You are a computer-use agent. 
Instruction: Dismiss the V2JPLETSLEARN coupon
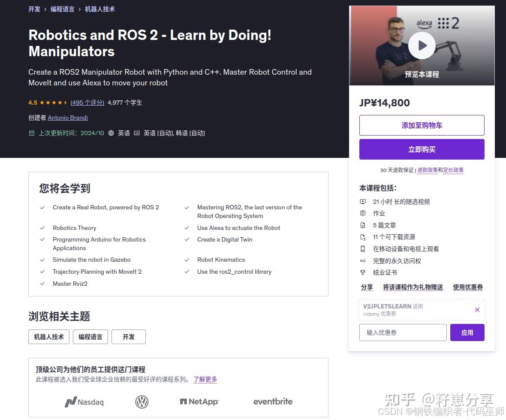[477, 309]
